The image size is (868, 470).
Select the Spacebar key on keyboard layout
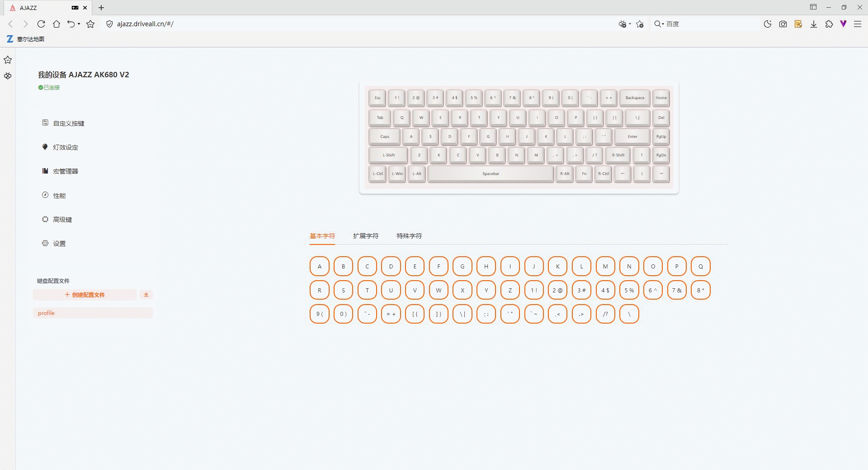click(x=491, y=174)
